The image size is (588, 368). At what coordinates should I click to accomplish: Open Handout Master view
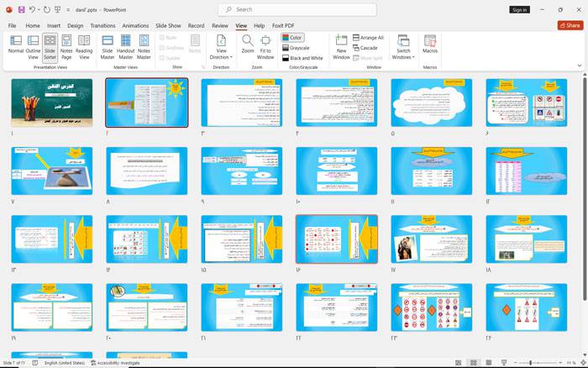(x=125, y=45)
